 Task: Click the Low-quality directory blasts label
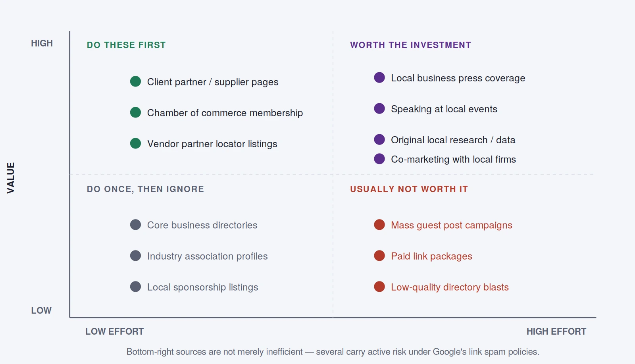coord(450,287)
